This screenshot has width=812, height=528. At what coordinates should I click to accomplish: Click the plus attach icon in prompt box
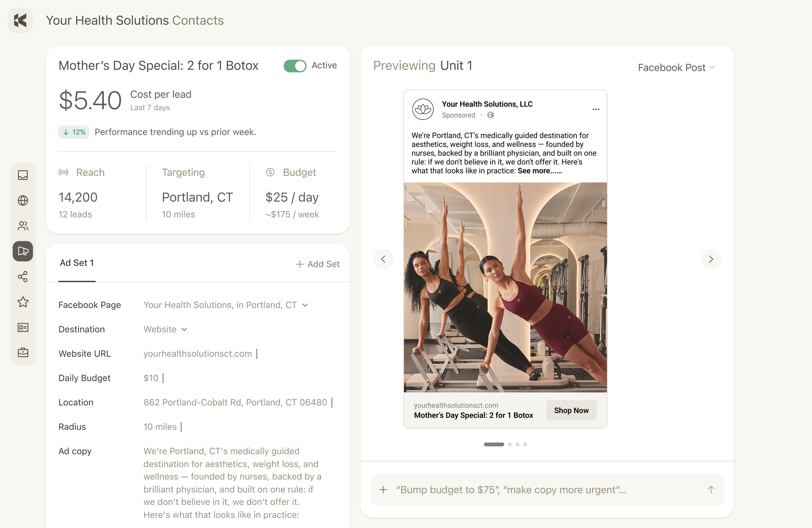383,490
